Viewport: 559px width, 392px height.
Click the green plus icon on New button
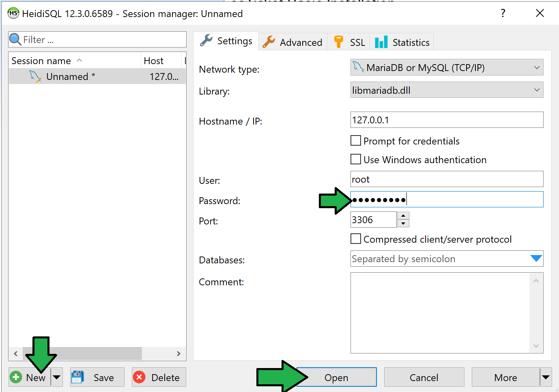16,377
